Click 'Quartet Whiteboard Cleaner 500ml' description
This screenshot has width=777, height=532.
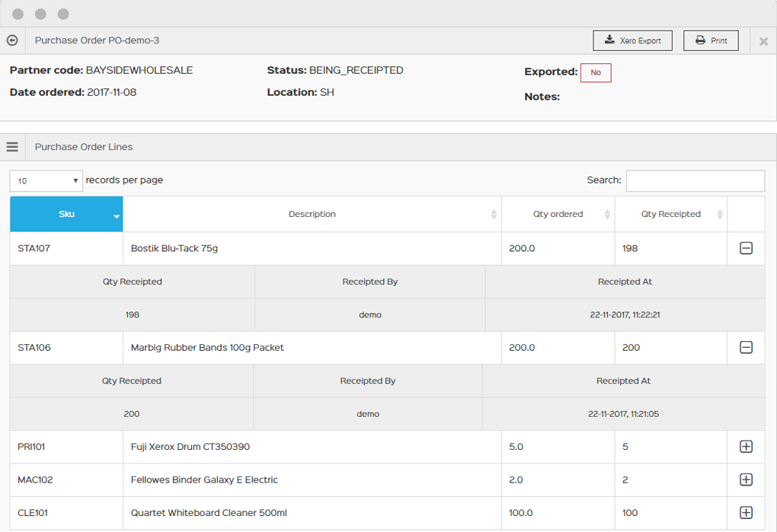click(x=209, y=513)
